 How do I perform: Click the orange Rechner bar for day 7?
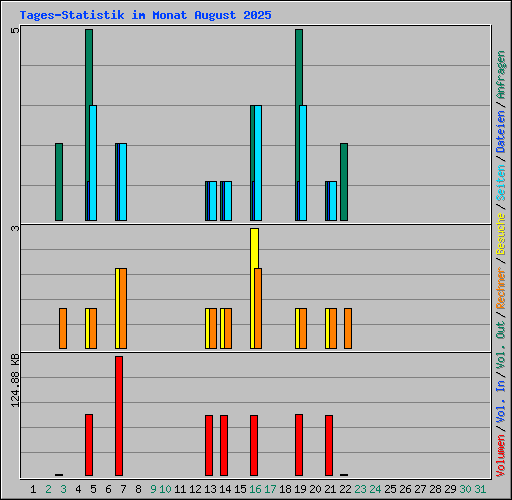[123, 308]
